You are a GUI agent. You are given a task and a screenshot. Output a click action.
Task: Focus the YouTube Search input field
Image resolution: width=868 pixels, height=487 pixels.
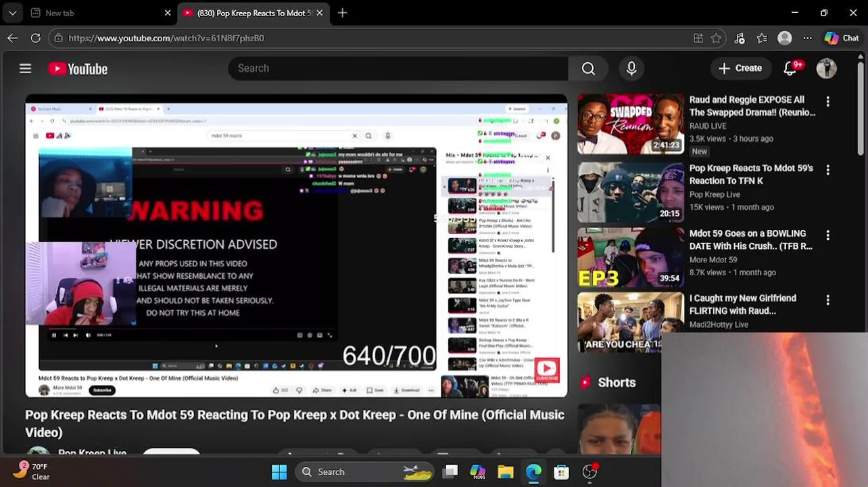coord(398,68)
